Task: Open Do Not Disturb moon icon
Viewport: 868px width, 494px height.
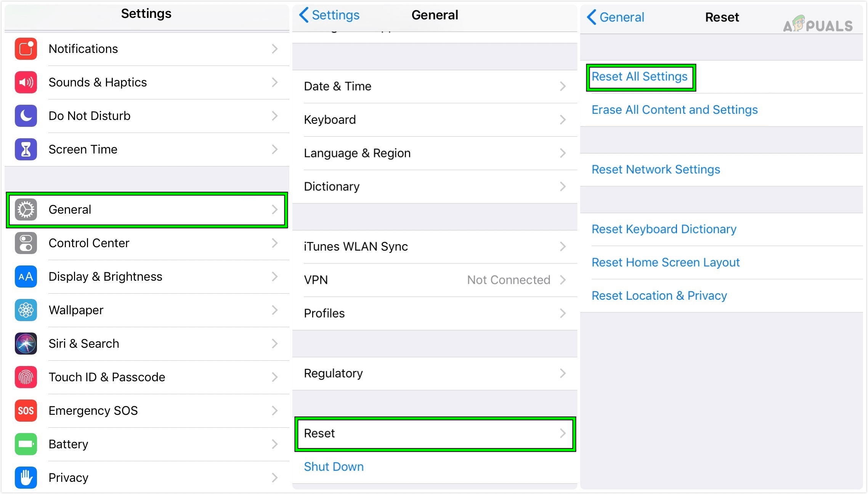Action: click(x=25, y=116)
